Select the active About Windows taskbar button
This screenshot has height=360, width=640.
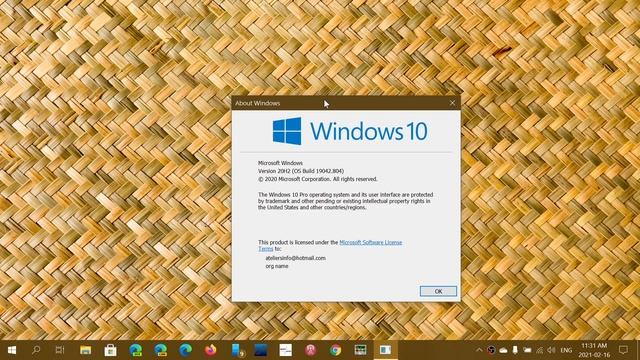[385, 350]
